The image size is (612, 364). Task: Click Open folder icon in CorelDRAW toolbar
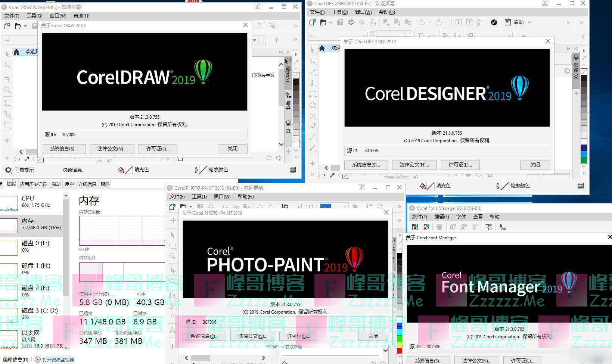point(18,26)
